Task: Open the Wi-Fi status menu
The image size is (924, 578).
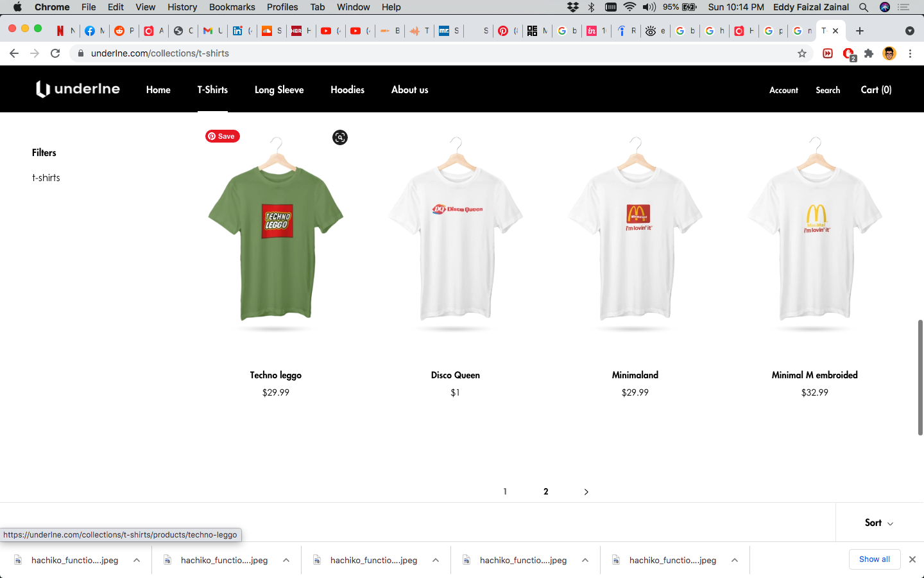Action: (x=629, y=7)
